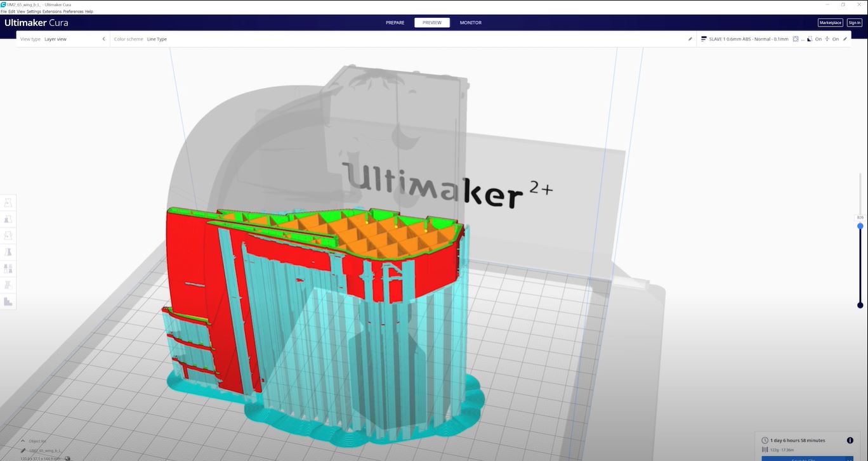This screenshot has width=868, height=461.
Task: Select the Move tool in left toolbar
Action: tap(8, 202)
